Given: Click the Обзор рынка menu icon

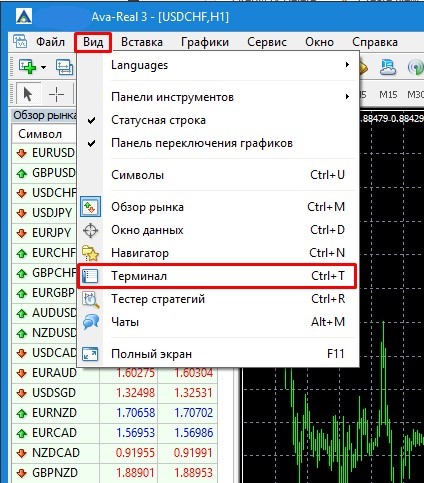Looking at the screenshot, I should tap(90, 207).
